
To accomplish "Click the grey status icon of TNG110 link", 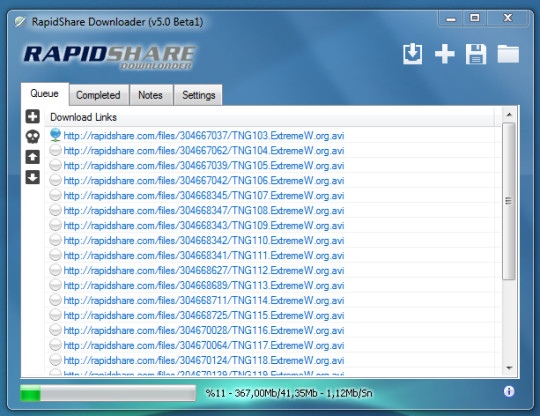I will click(x=55, y=240).
